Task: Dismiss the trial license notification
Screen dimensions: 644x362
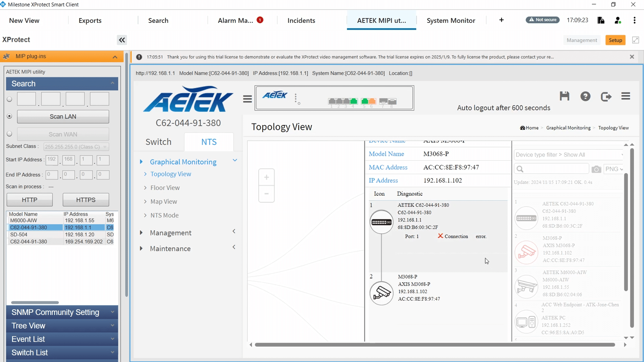Action: point(632,57)
